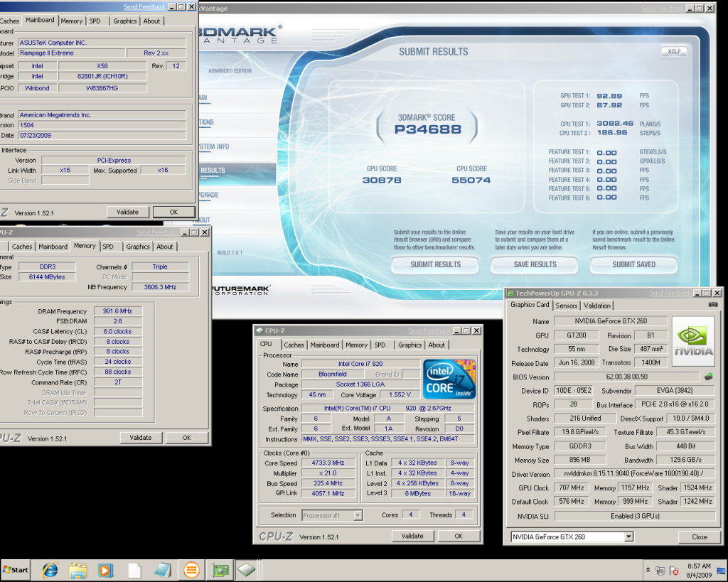
Task: Open the Processor #1 selection dropdown
Action: pyautogui.click(x=358, y=515)
